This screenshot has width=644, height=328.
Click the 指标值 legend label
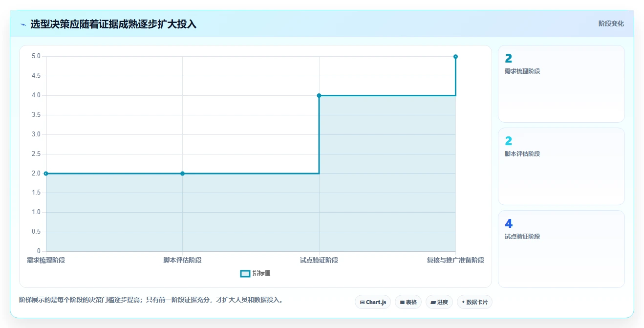click(x=261, y=273)
